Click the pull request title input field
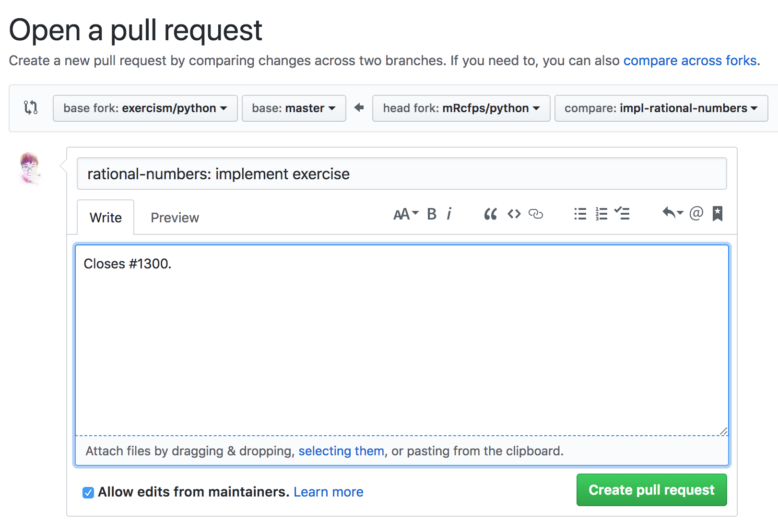The image size is (778, 532). tap(402, 173)
